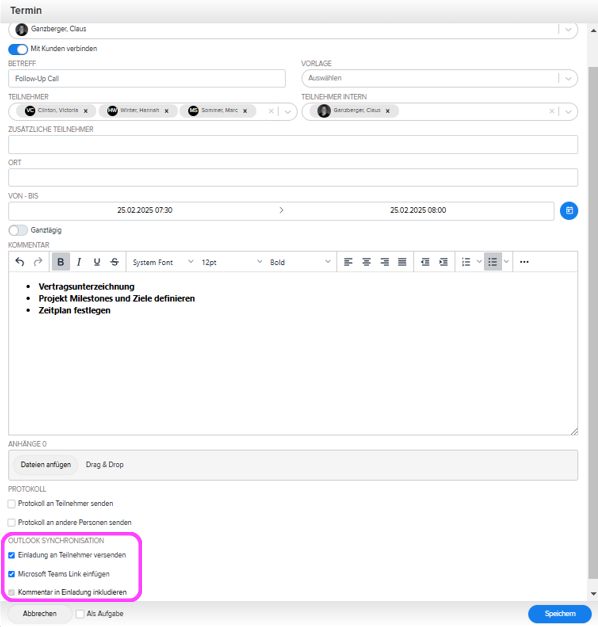Image resolution: width=598 pixels, height=627 pixels.
Task: Apply underline formatting to comment text
Action: point(97,262)
